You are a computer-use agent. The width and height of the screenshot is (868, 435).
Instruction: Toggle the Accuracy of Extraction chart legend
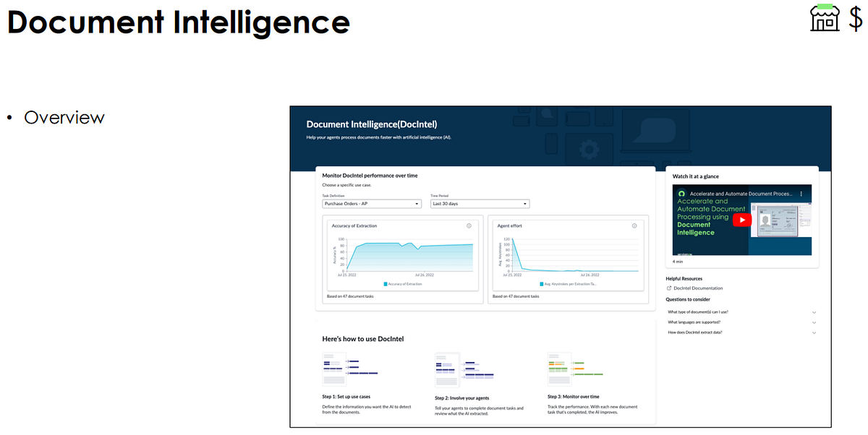[x=401, y=284]
